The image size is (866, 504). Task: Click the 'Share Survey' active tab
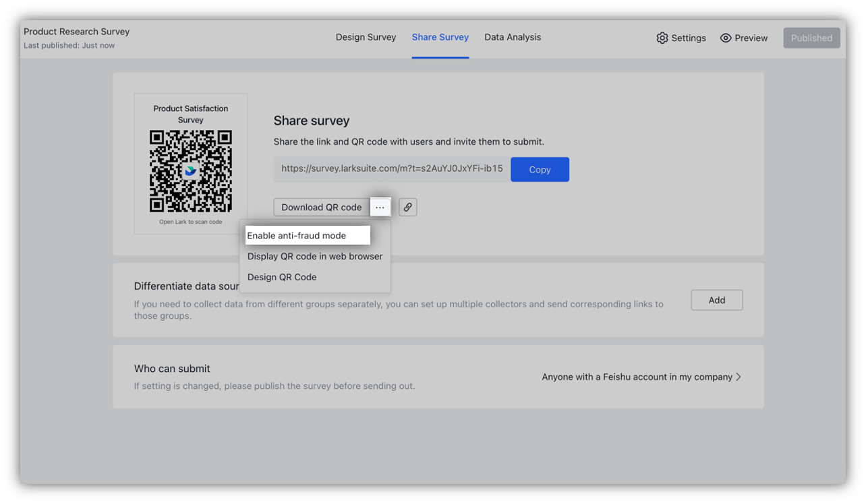coord(440,37)
